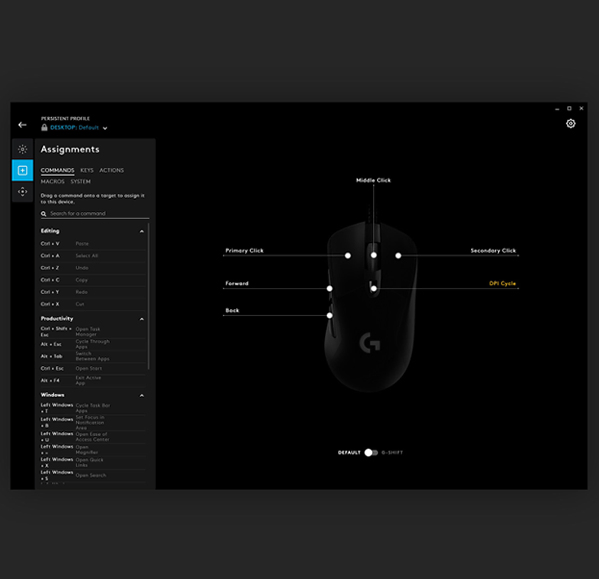The height and width of the screenshot is (579, 599).
Task: Select the Open Magnifier command
Action: 93,450
